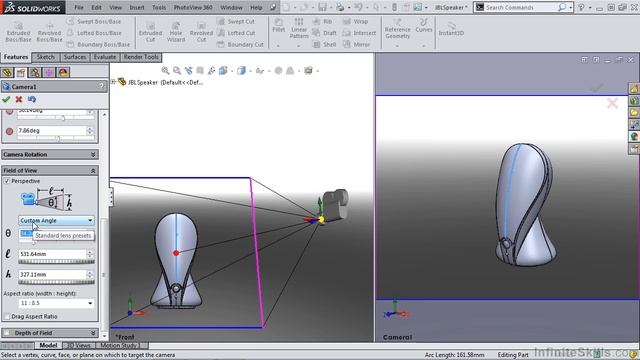Choose the Boundary Boss/Base feature
The image size is (640, 360).
98,44
